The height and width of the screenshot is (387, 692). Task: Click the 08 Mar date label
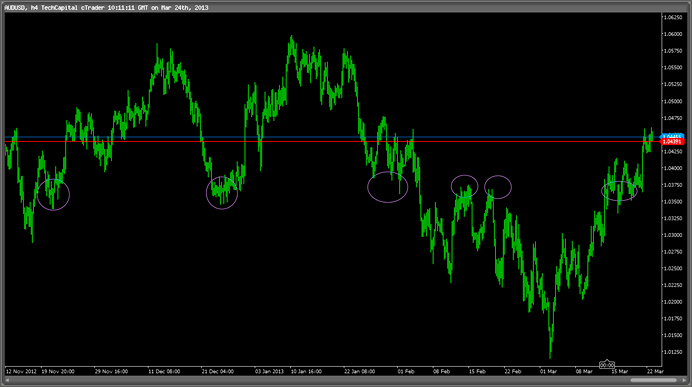(584, 372)
